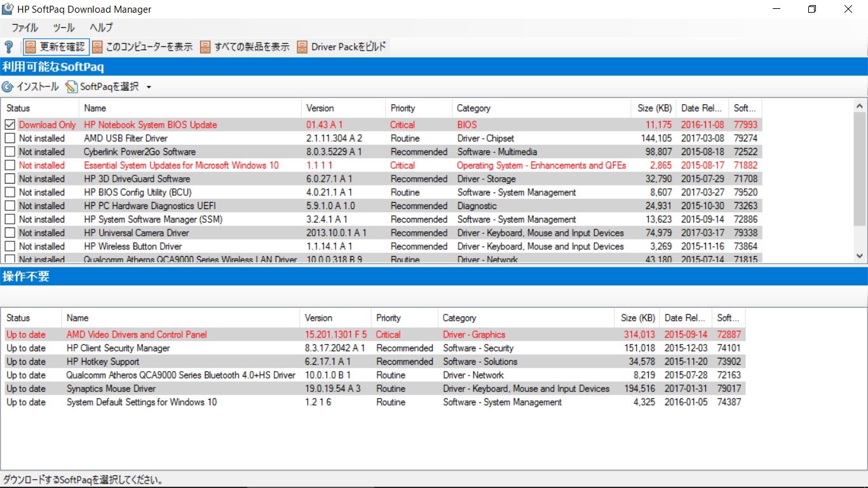868x488 pixels.
Task: Sort available list by Category column header
Action: (541, 108)
